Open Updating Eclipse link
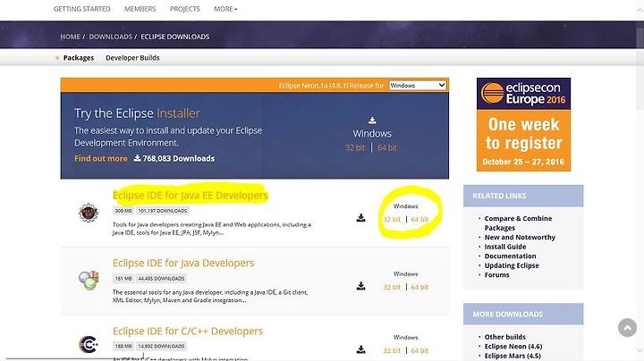 pyautogui.click(x=512, y=265)
